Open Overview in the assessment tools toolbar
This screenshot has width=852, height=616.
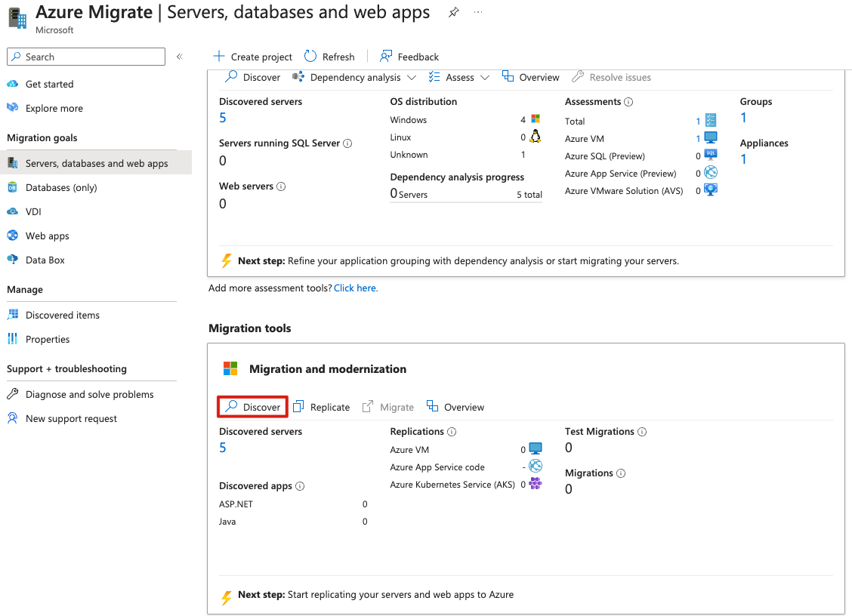[530, 77]
